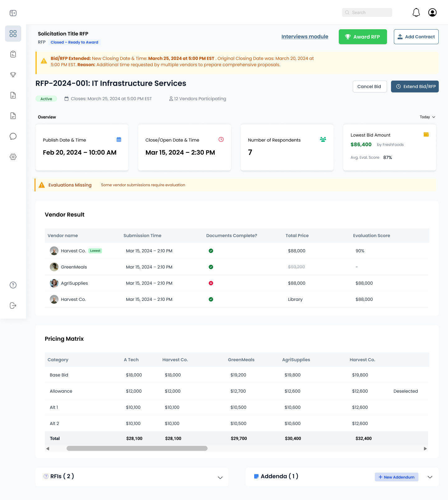Click the Deselected label in Allowance row

[406, 391]
